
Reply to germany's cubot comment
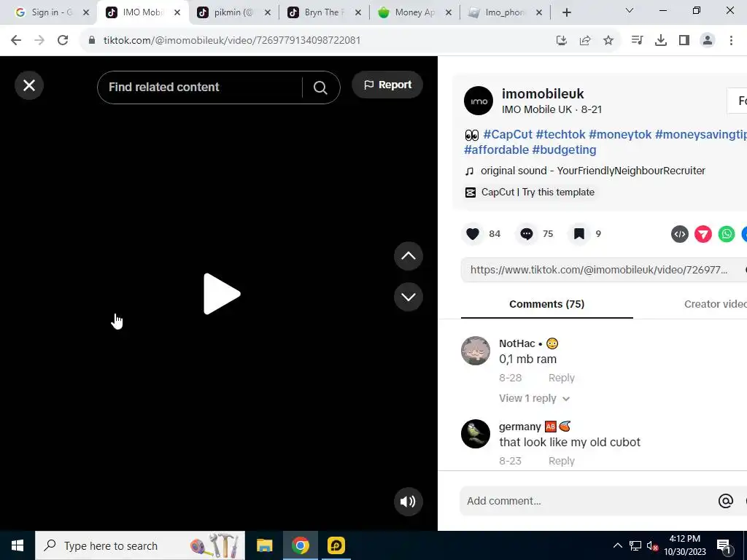click(x=561, y=461)
